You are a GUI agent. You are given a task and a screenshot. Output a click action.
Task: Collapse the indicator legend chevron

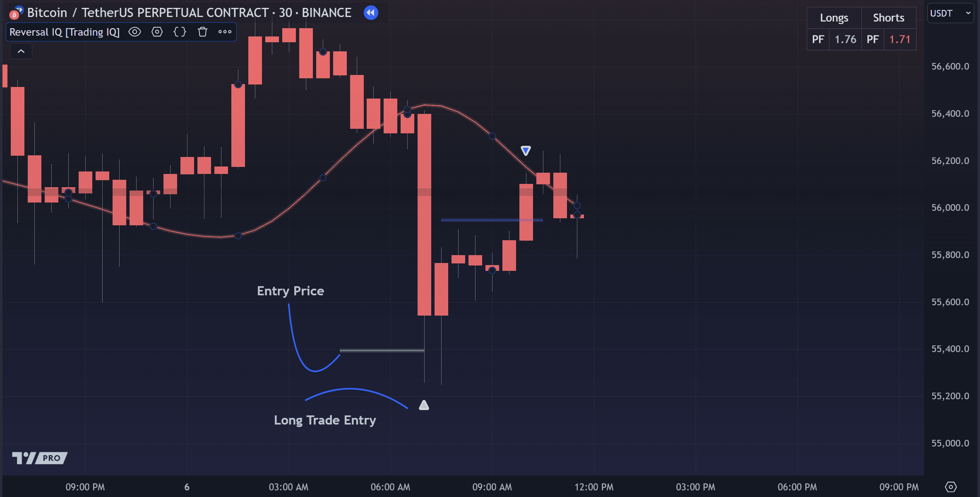click(21, 51)
